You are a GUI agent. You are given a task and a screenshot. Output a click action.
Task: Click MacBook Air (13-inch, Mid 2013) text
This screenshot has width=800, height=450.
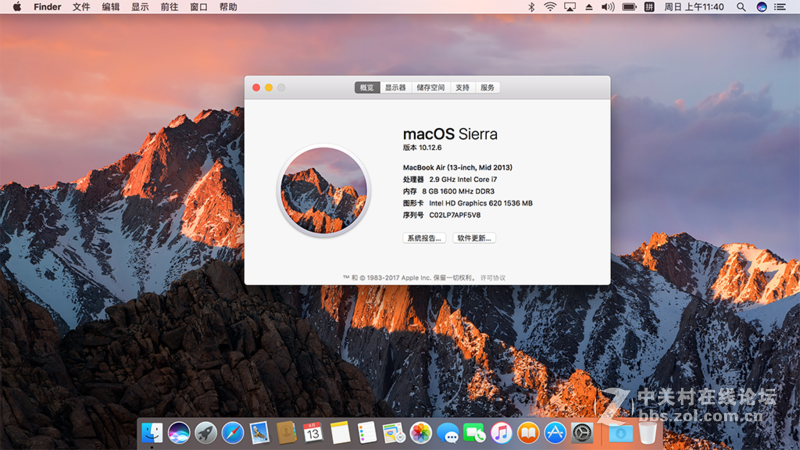click(x=458, y=167)
